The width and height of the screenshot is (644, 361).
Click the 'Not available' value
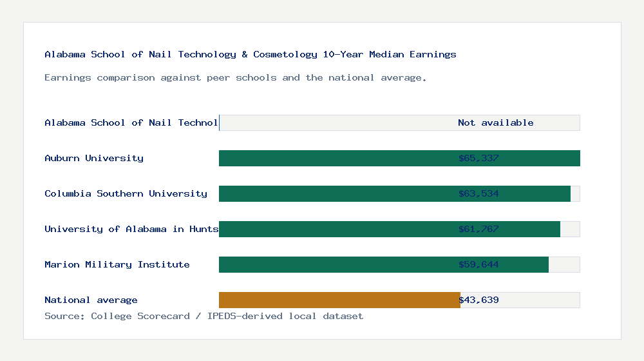[x=496, y=122]
